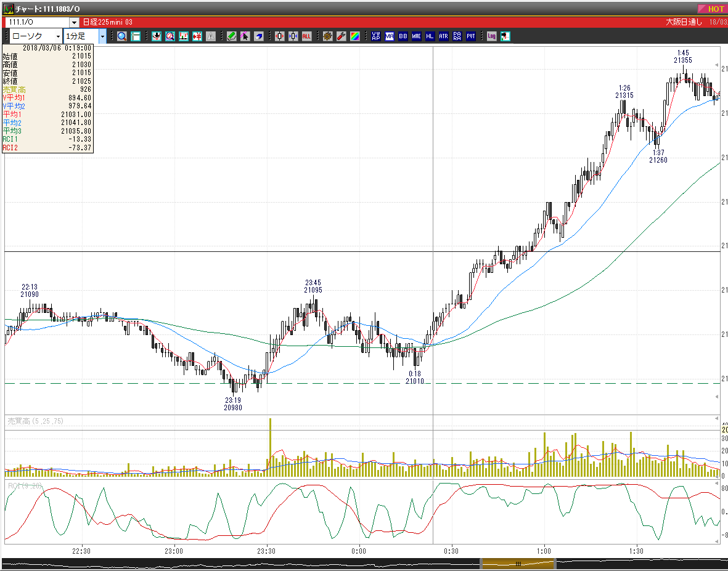Click the magnifier zoom icon in toolbar

[122, 36]
